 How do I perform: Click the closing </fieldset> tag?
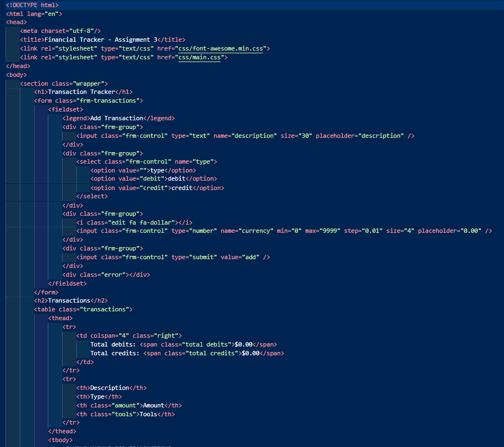(68, 283)
